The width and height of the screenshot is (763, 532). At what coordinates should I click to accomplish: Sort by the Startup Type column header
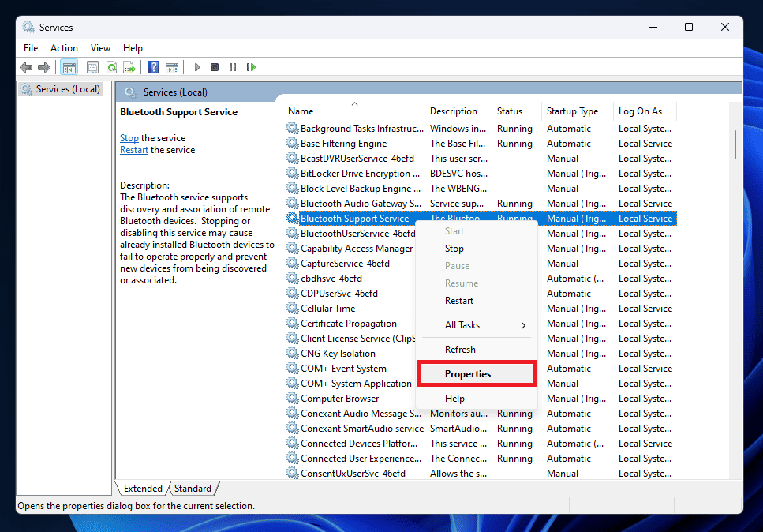[577, 111]
